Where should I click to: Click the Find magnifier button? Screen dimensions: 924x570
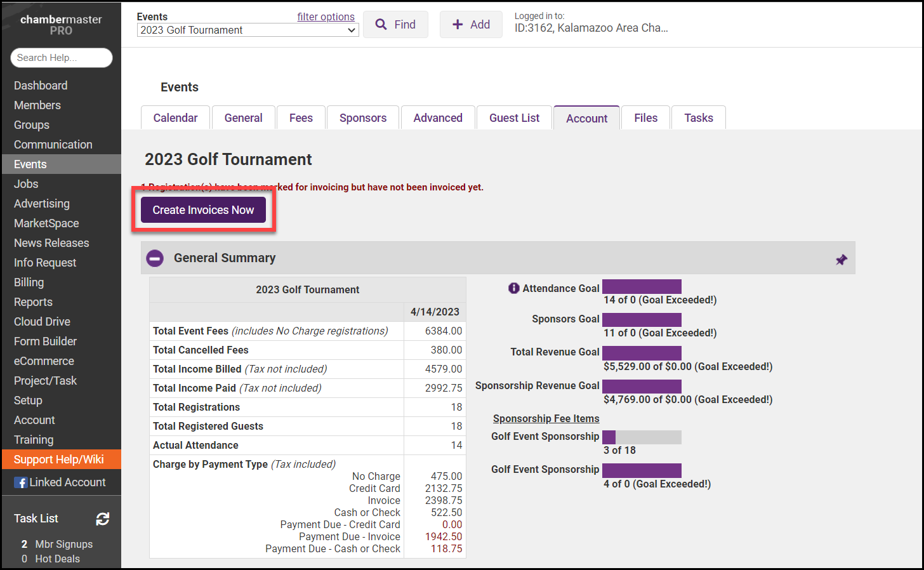[395, 25]
